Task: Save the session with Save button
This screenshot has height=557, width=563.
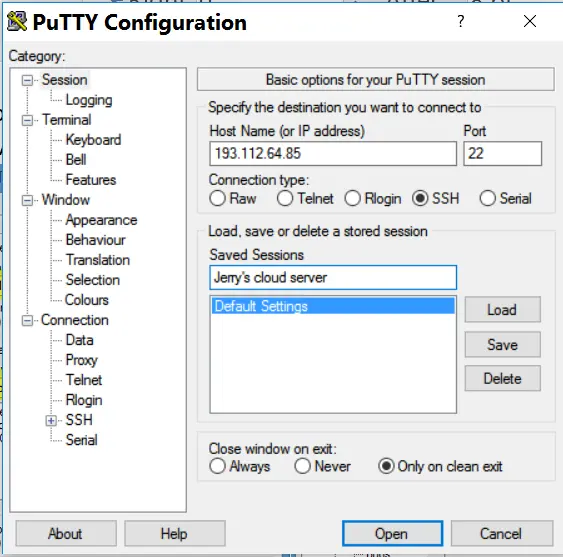Action: coord(502,344)
